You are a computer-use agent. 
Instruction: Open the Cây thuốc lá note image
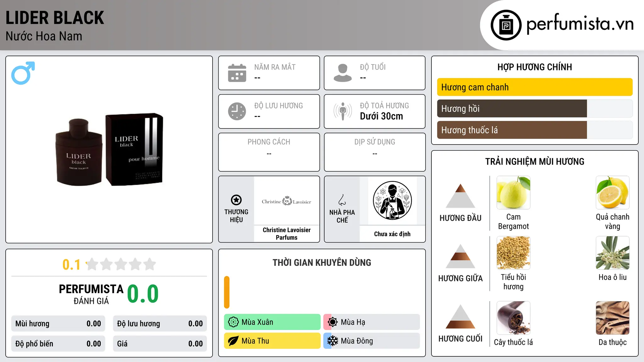pos(514,318)
